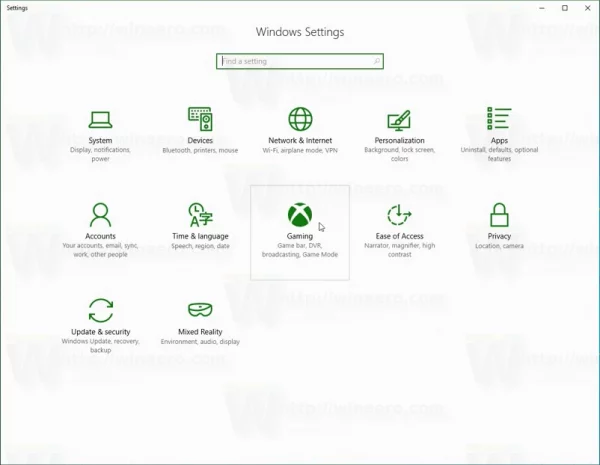This screenshot has width=600, height=465.
Task: Click the Network & Internet globe icon
Action: point(300,120)
